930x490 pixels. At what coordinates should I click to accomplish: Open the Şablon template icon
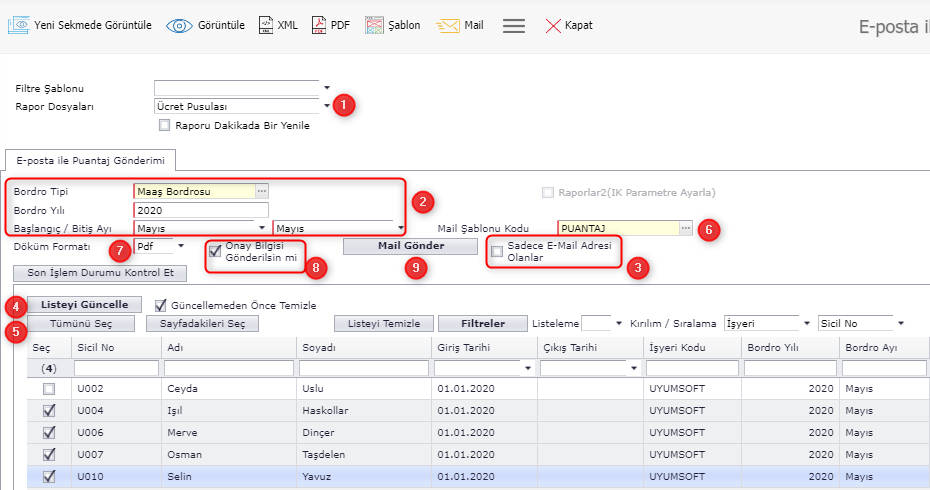click(x=374, y=25)
